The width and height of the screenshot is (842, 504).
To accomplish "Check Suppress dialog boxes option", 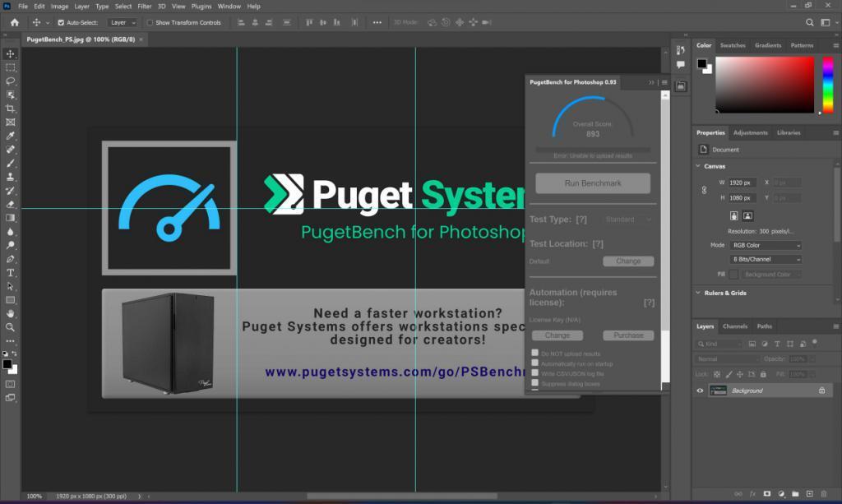I will 534,382.
